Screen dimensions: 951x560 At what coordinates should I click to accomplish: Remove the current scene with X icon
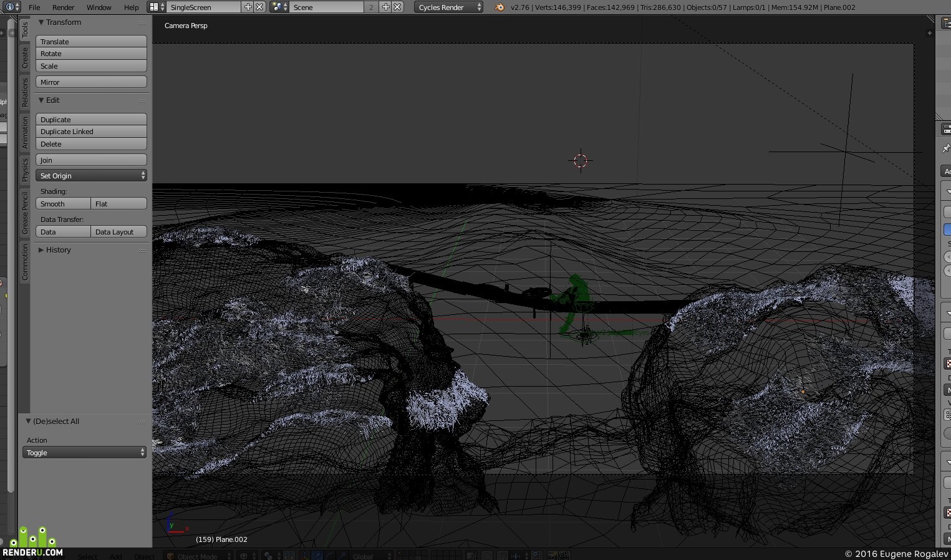tap(397, 7)
